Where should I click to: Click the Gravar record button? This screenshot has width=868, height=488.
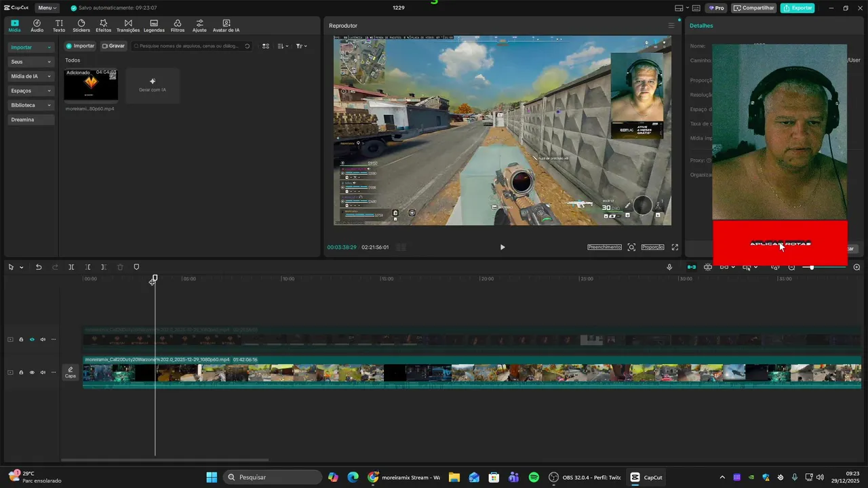coord(113,46)
